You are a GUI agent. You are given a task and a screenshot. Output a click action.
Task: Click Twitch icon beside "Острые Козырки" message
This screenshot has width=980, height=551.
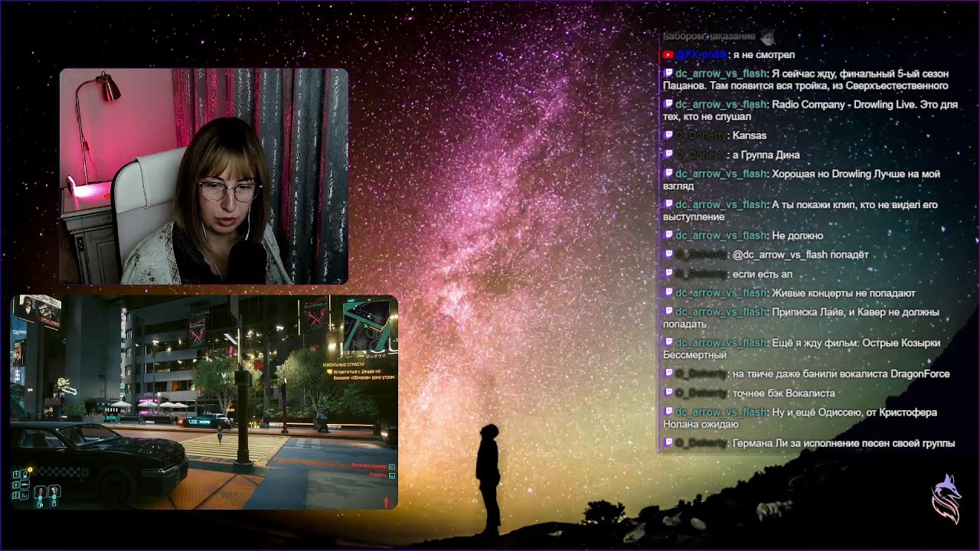click(x=668, y=343)
